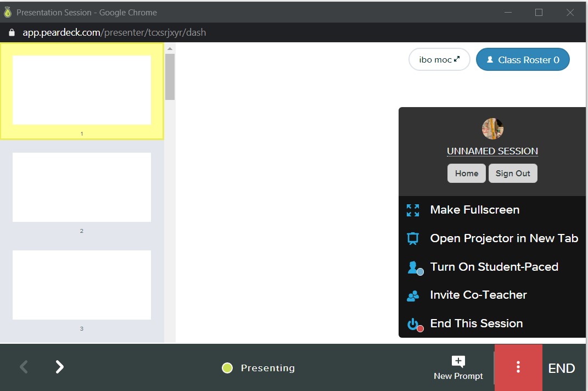
Task: Click the Open Projector screen icon
Action: [x=412, y=239]
